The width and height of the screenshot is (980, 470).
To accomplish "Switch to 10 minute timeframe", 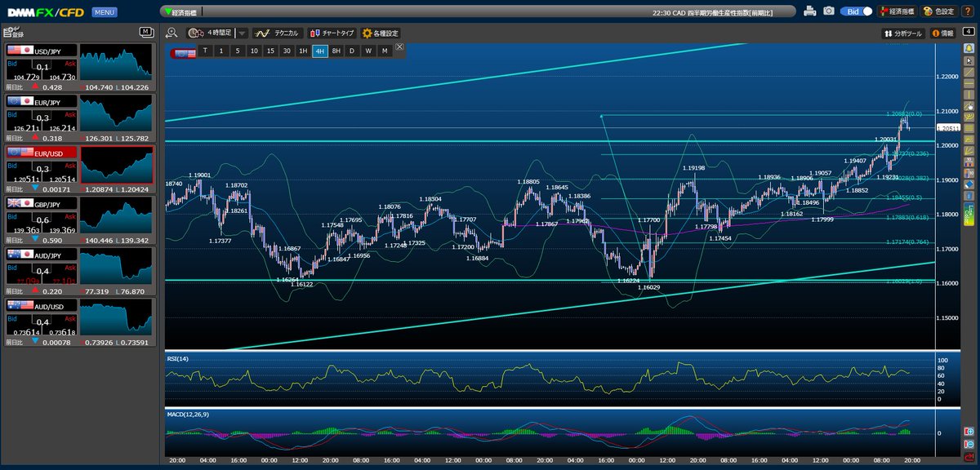I will pos(254,51).
